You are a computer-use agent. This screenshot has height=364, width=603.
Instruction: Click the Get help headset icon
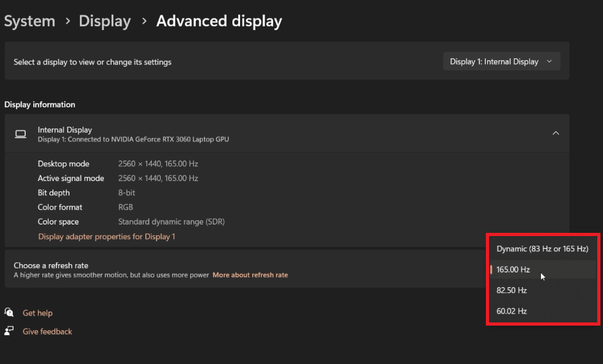[x=9, y=312]
